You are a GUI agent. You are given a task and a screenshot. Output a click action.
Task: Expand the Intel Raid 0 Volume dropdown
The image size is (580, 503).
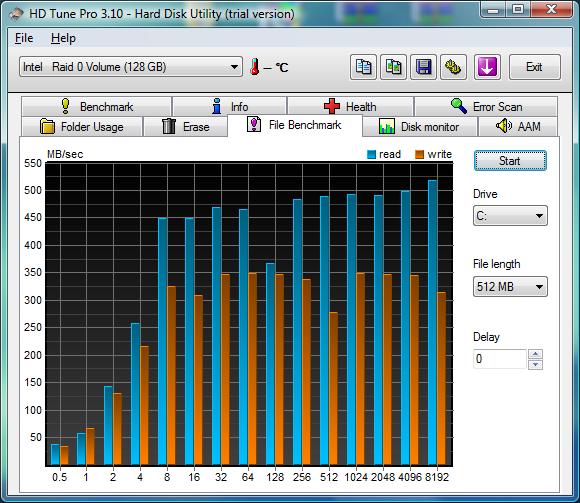point(131,67)
